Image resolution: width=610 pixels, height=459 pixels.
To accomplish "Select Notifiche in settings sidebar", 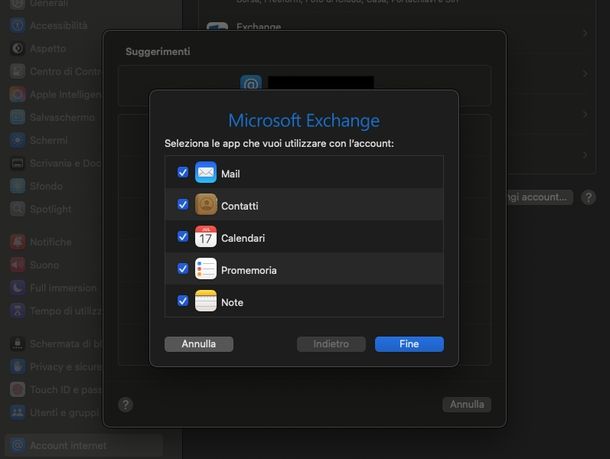I will [x=50, y=242].
